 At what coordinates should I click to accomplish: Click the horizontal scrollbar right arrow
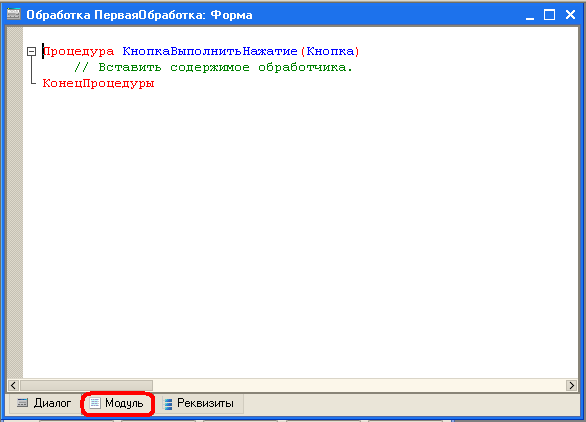[571, 385]
